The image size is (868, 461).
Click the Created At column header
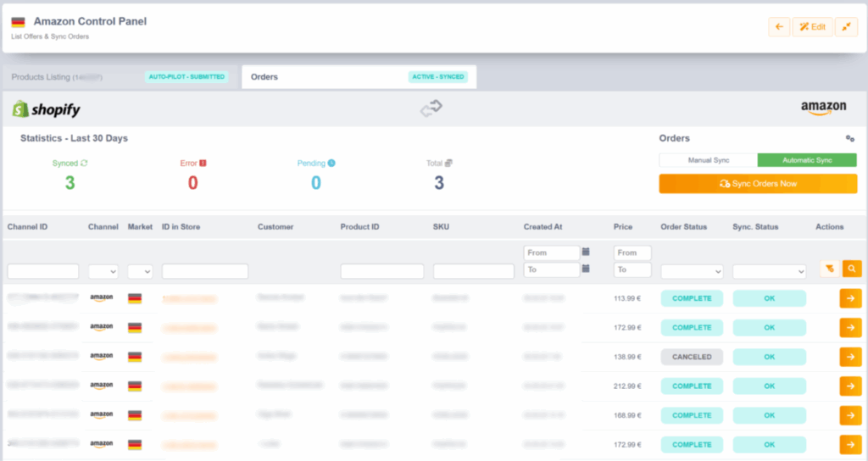542,227
